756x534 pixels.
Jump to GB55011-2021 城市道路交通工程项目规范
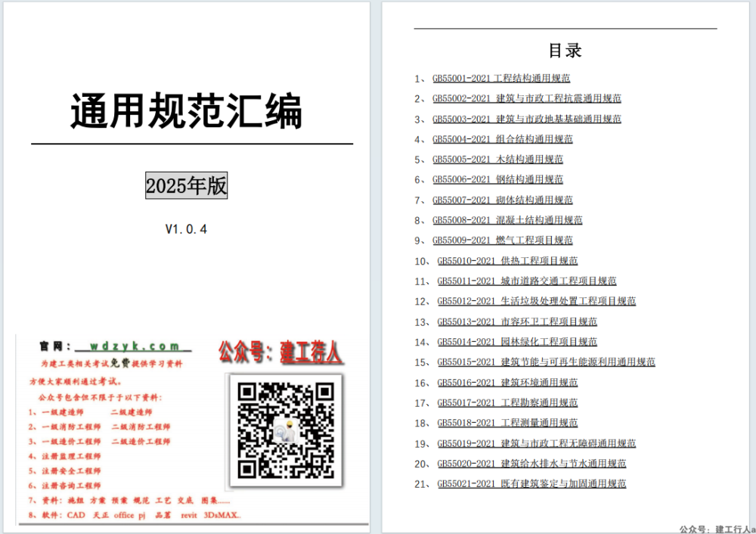526,281
